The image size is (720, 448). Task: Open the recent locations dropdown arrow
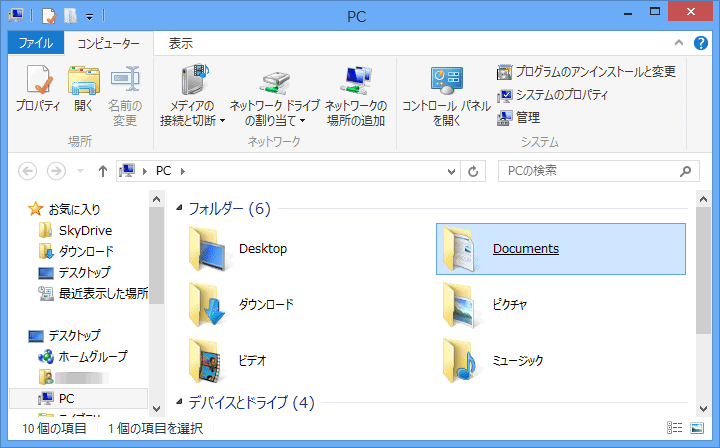(x=80, y=171)
